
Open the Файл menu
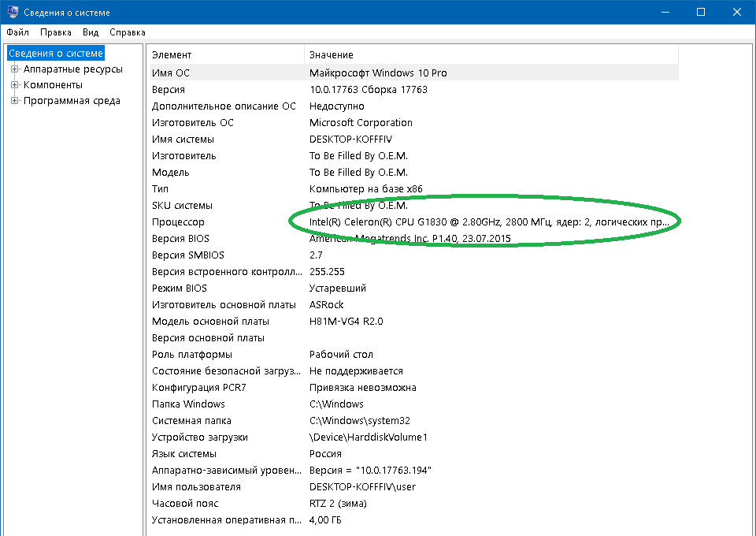(17, 32)
